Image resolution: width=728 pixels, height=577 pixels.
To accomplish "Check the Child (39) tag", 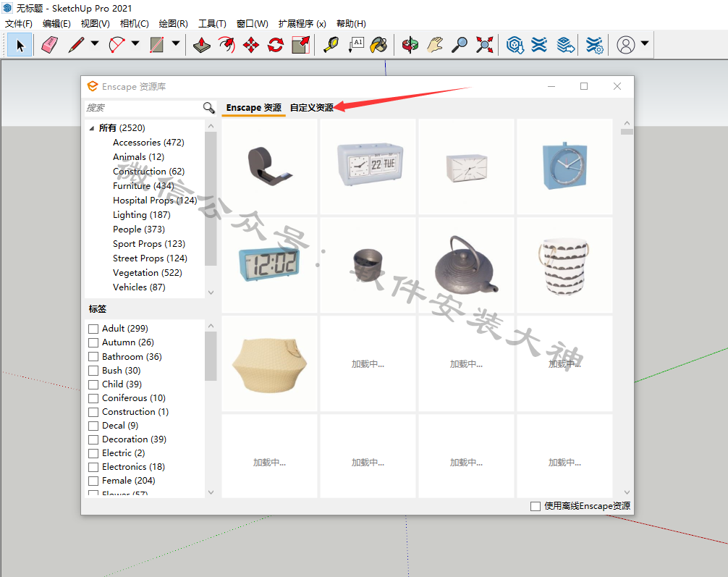I will tap(93, 384).
